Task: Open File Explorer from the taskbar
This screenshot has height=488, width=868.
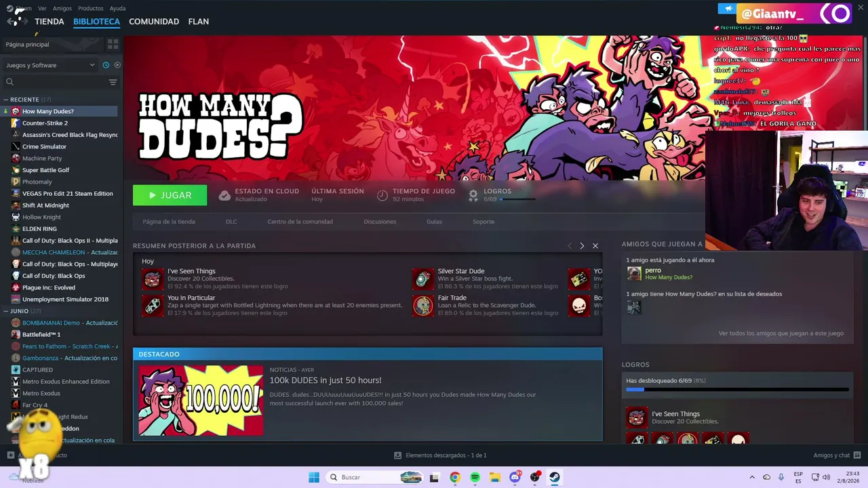Action: pos(495,477)
